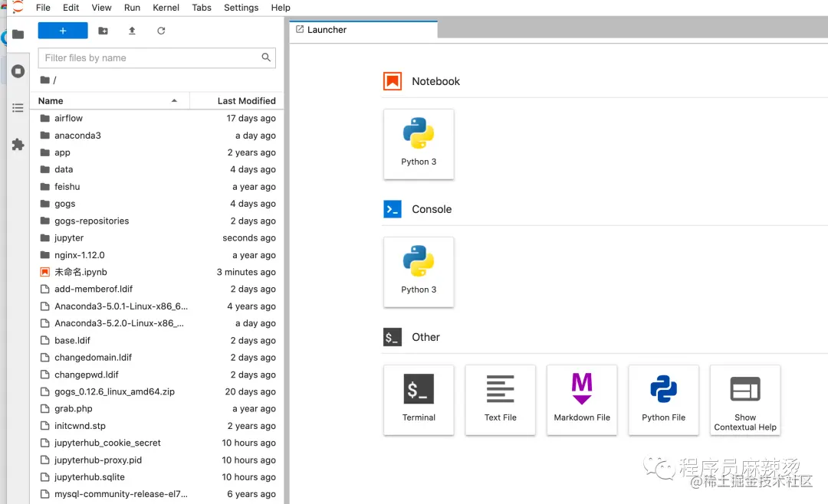Select the 未命名.ipynb notebook file
Screen dimensions: 828x504
coord(157,272)
